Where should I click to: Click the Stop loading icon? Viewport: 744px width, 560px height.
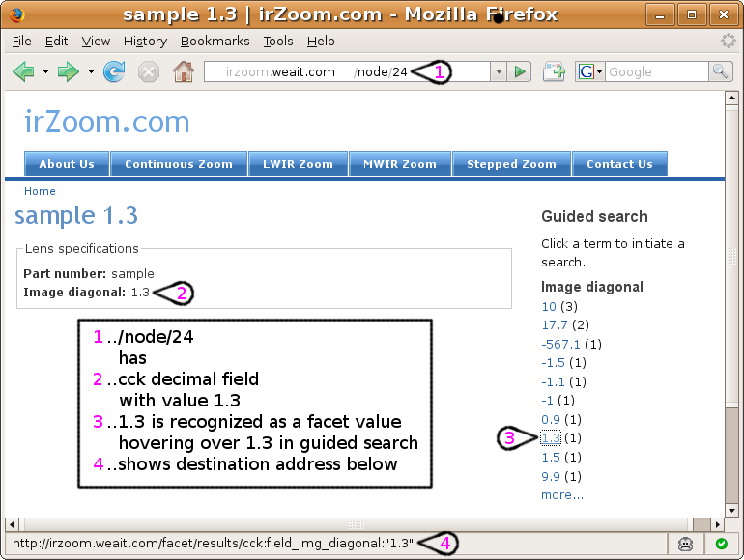click(149, 72)
